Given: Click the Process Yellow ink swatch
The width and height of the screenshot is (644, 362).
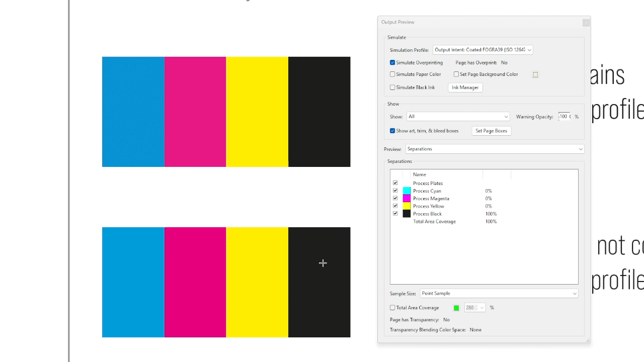Looking at the screenshot, I should pyautogui.click(x=406, y=206).
